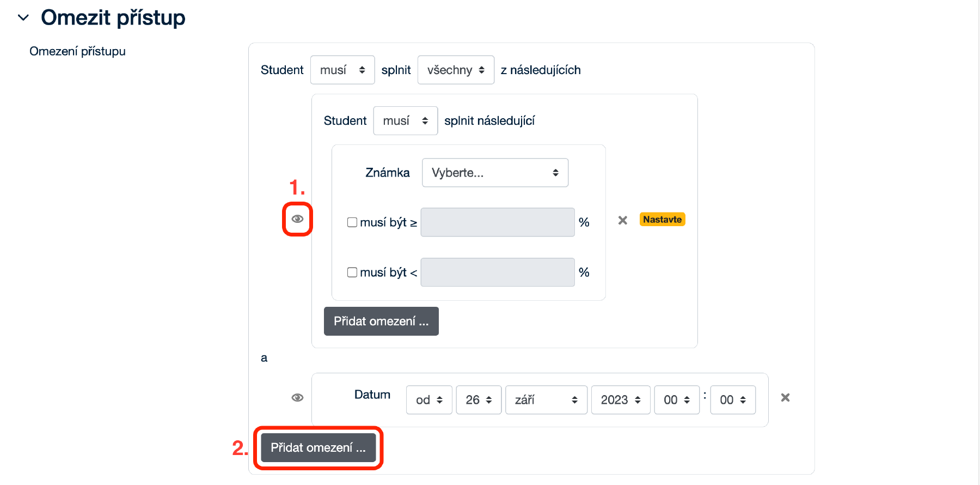Enable the 'musí být ≥' checkbox
980x485 pixels.
point(352,222)
